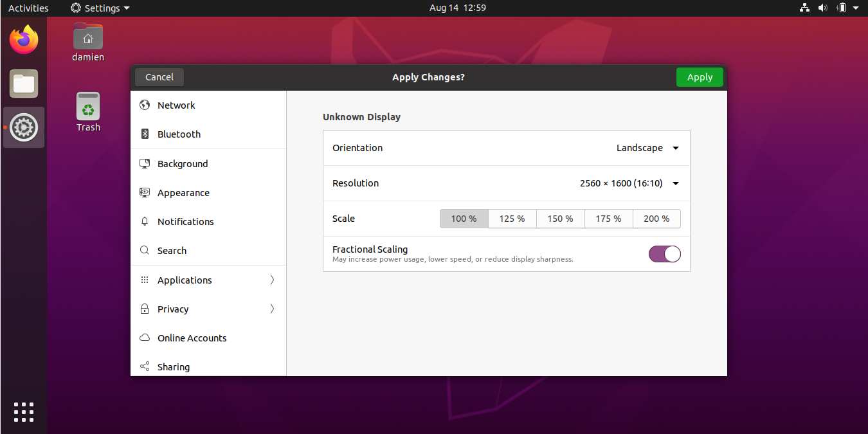The width and height of the screenshot is (868, 434).
Task: Click the Search magnifier icon in sidebar
Action: pyautogui.click(x=145, y=250)
